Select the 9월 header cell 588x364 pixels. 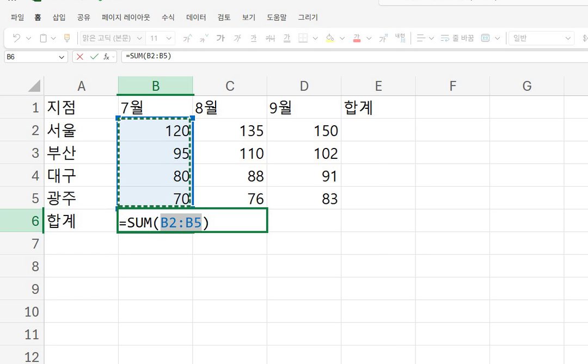(x=304, y=108)
